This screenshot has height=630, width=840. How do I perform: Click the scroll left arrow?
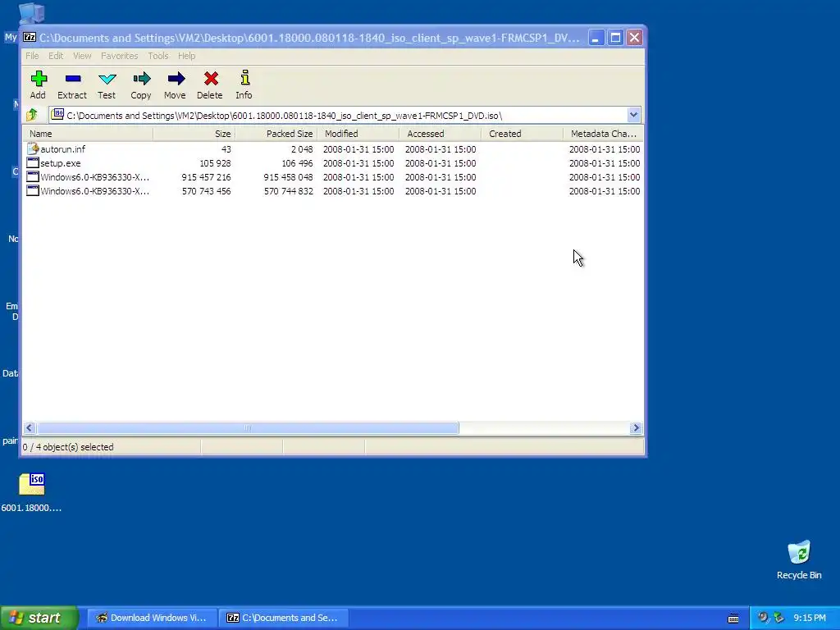tap(30, 427)
